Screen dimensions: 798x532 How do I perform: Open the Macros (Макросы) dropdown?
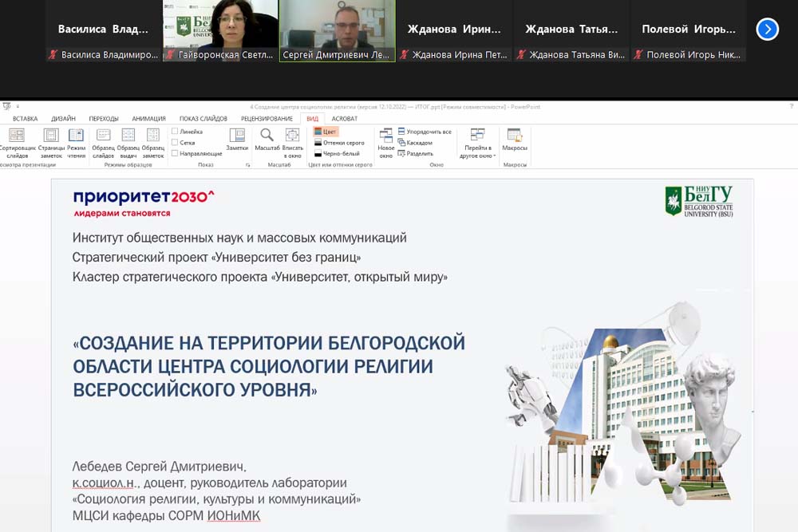[515, 139]
